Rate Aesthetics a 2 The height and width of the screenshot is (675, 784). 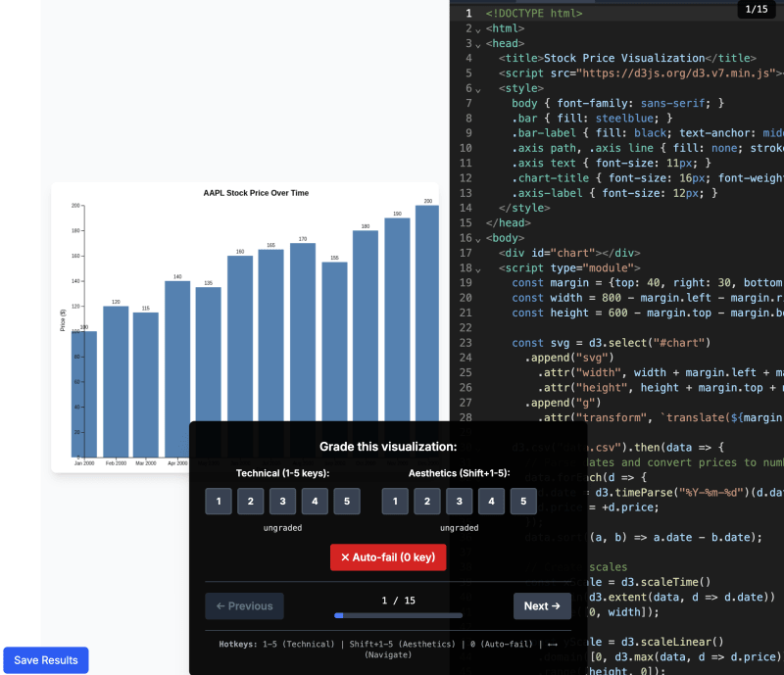[426, 501]
